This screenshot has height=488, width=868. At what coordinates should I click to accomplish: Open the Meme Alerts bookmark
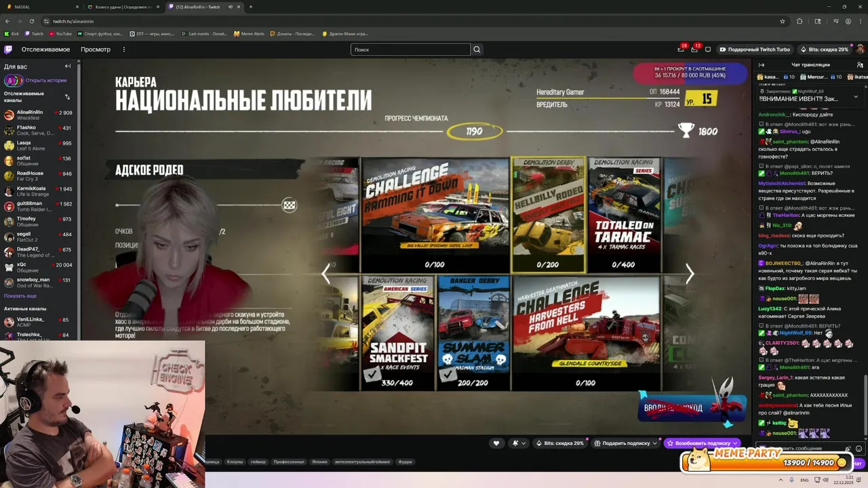[249, 33]
